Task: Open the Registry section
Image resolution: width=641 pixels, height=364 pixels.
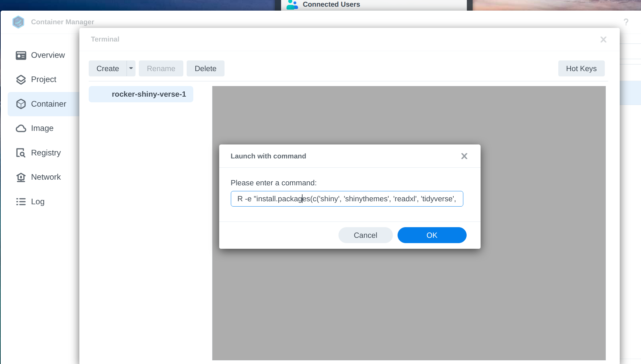Action: point(46,153)
